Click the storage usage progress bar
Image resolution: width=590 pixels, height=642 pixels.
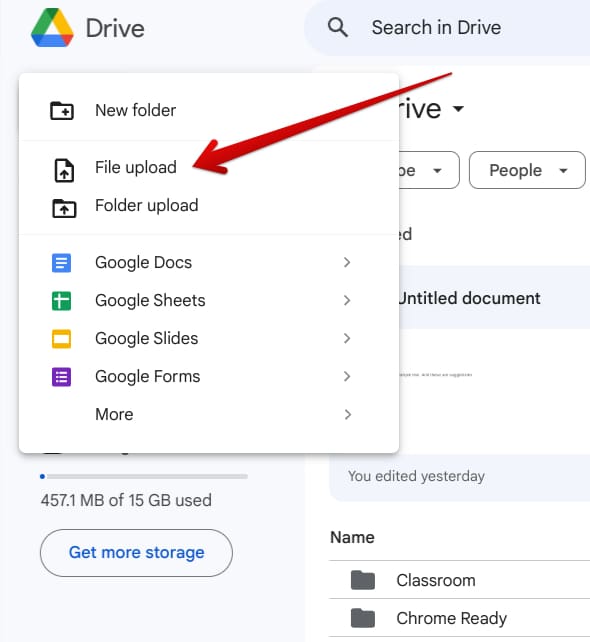pyautogui.click(x=144, y=477)
